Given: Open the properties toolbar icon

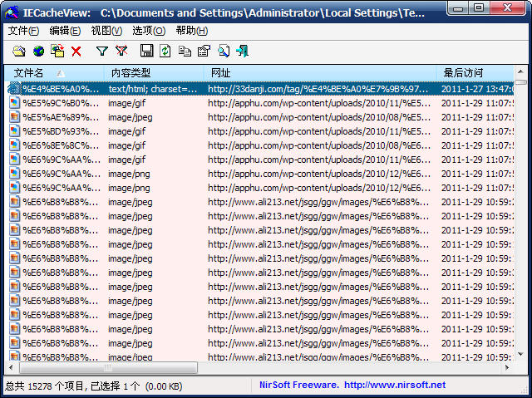Looking at the screenshot, I should point(204,52).
